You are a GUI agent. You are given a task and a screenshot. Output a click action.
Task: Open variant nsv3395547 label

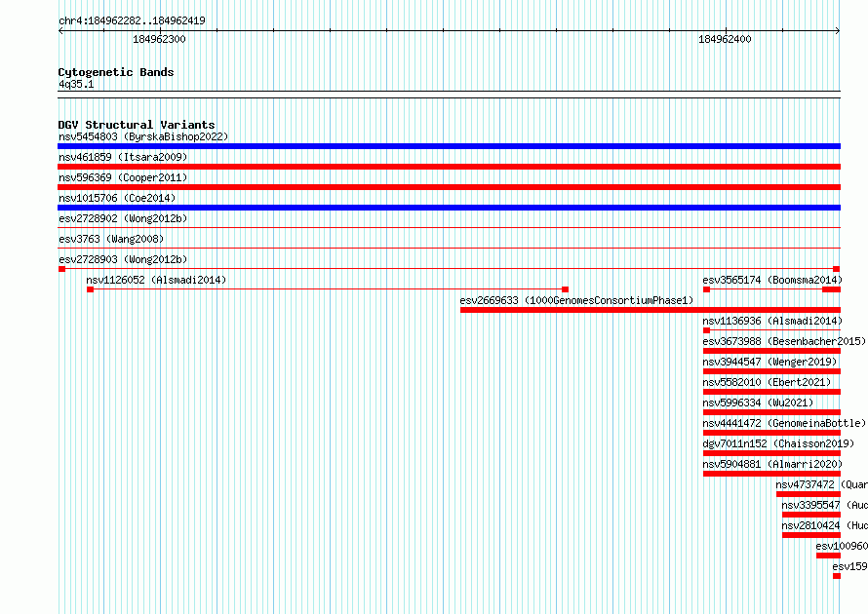[x=824, y=505]
